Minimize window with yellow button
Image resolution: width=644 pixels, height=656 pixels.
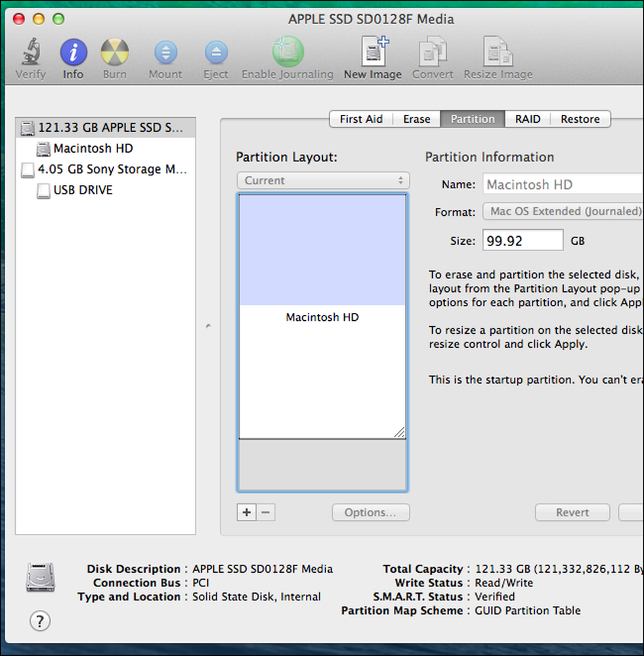point(39,19)
